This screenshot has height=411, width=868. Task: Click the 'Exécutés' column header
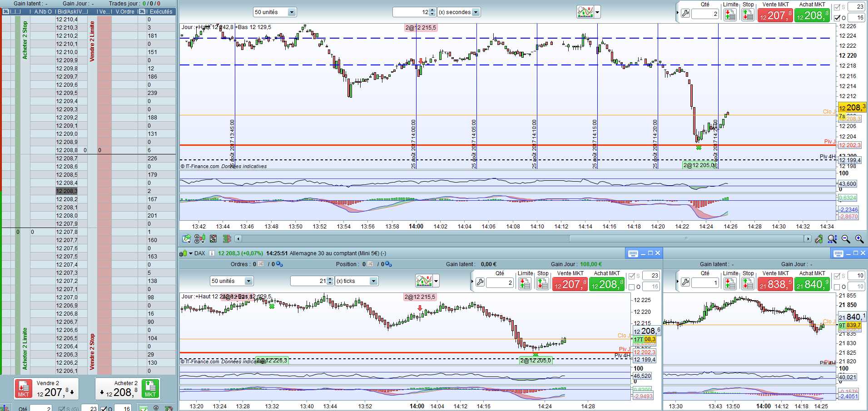(160, 11)
